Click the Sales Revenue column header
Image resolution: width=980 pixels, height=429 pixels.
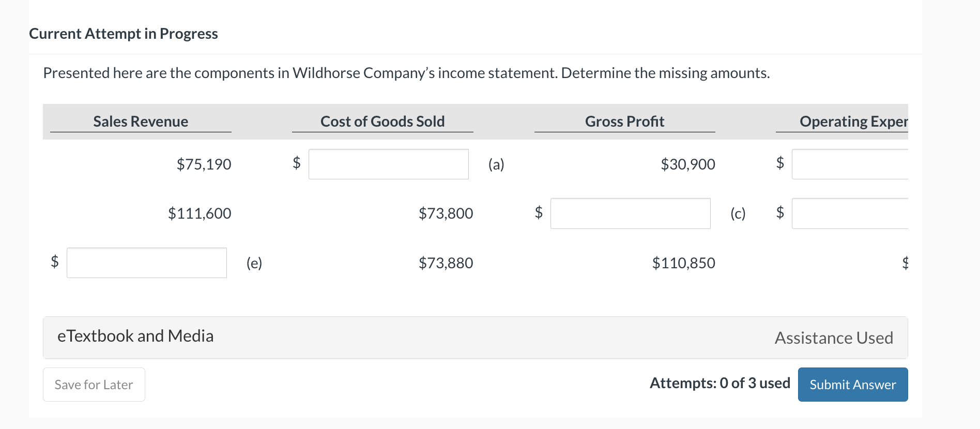coord(141,121)
